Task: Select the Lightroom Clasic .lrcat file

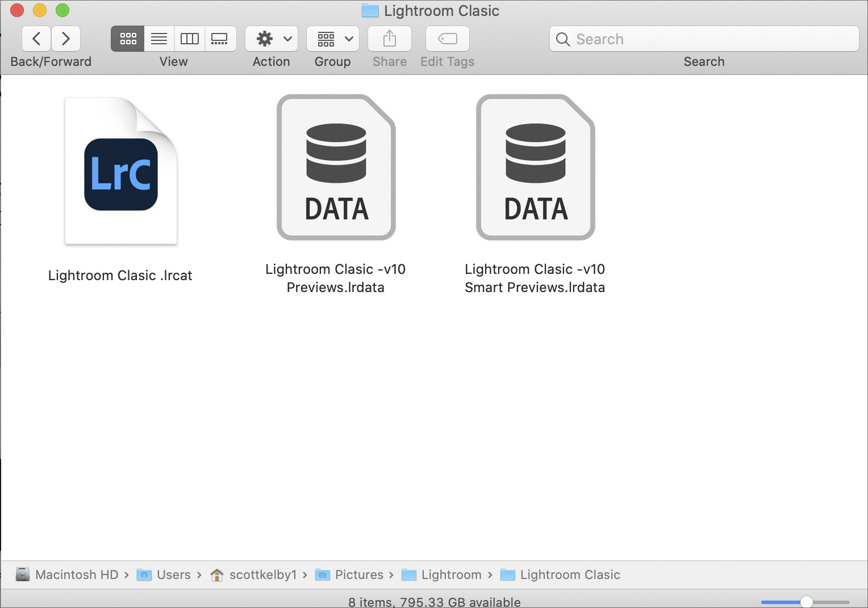Action: 120,170
